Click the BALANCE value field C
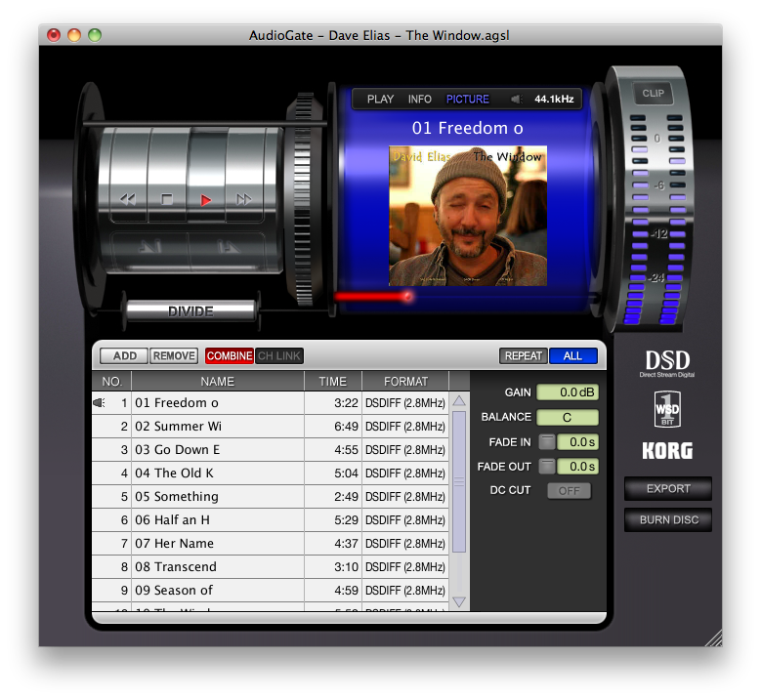761x700 pixels. click(568, 417)
